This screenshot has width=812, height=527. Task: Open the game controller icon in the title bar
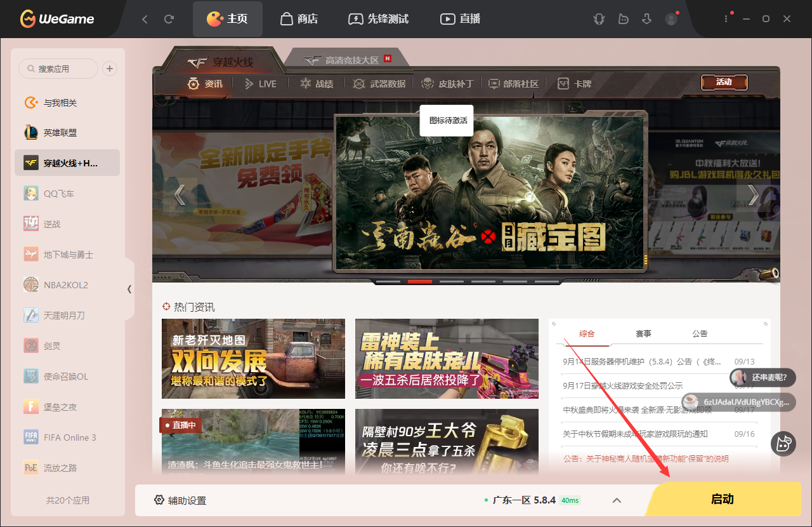623,19
